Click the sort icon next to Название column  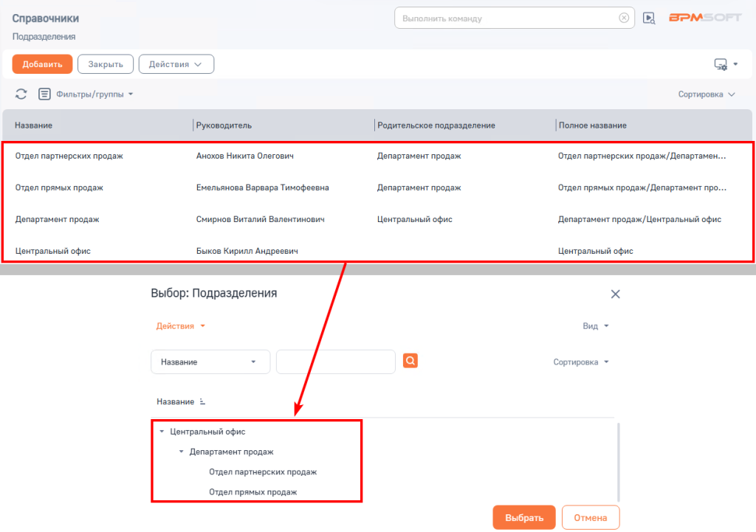202,401
